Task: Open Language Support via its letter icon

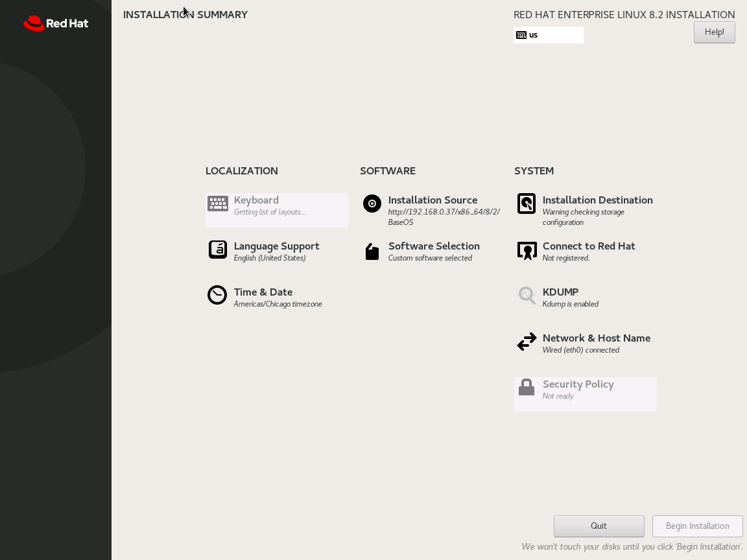Action: [x=218, y=250]
